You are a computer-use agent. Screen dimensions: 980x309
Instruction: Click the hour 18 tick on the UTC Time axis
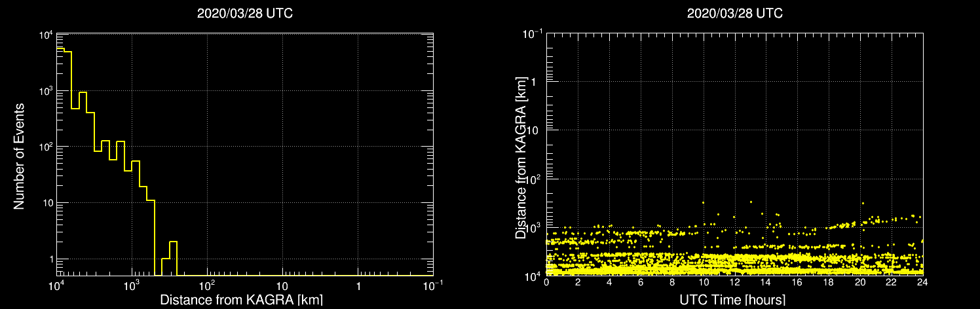coord(829,282)
